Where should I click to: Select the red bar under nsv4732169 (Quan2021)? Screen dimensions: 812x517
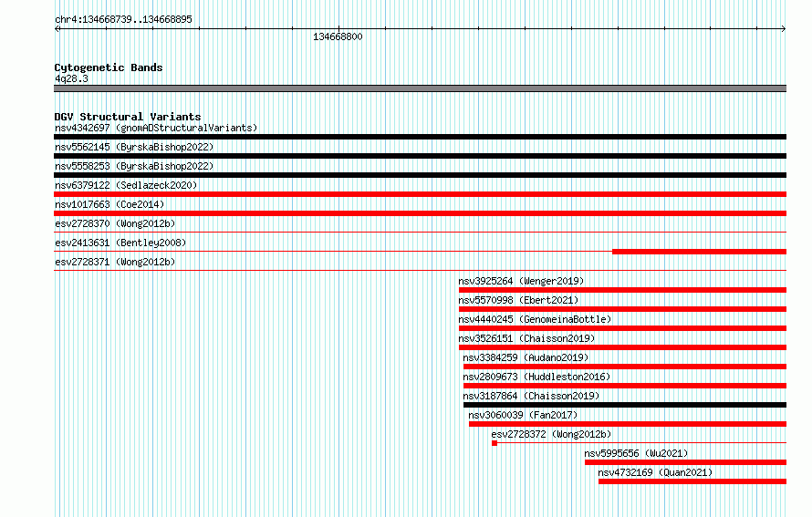click(692, 481)
